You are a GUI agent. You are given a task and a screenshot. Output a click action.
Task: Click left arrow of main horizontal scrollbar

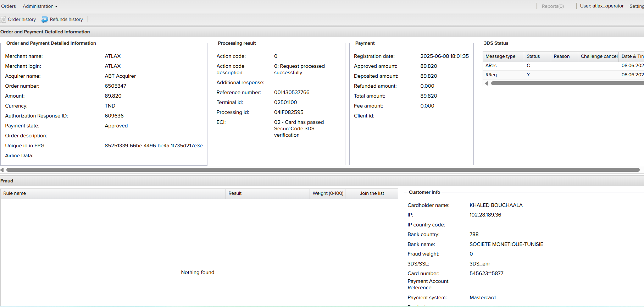(2, 170)
